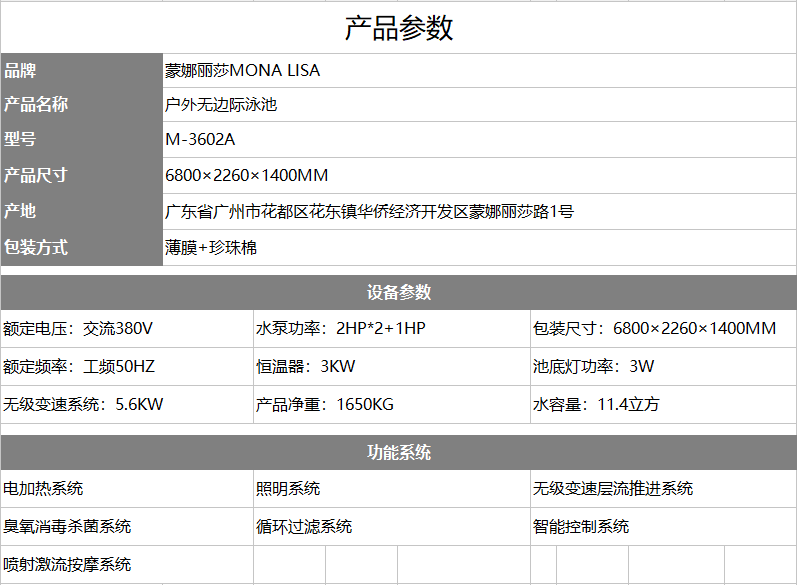Select the 品牌 label cell

80,71
